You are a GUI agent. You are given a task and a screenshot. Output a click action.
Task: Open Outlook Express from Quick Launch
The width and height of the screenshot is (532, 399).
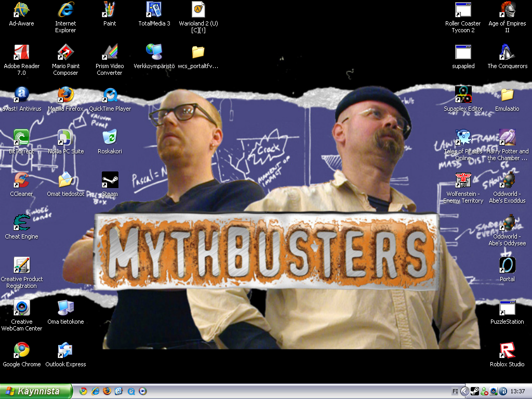tap(119, 391)
